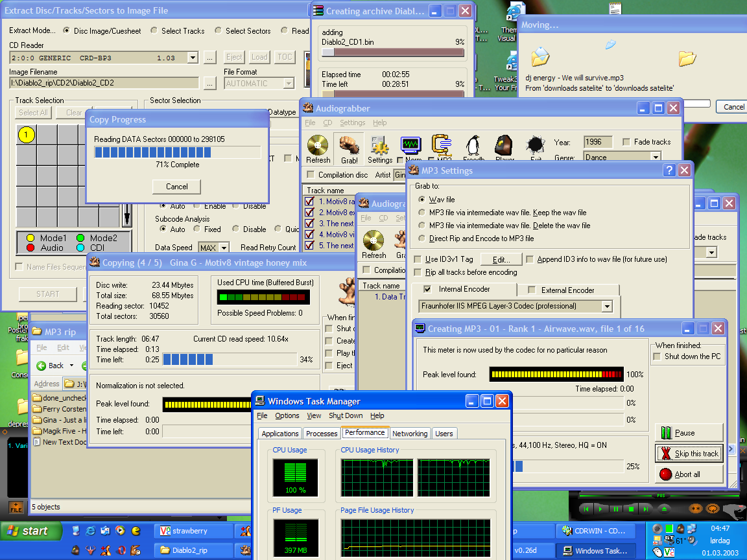Click the media player previous track button

586,509
